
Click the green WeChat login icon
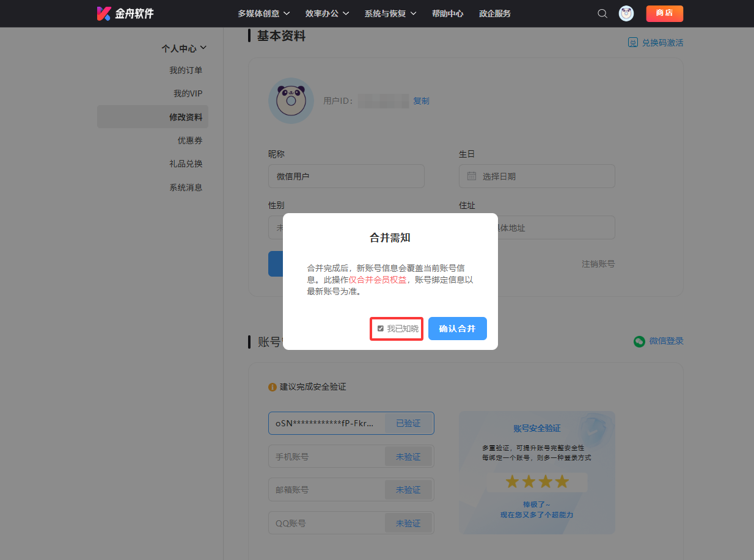(639, 341)
